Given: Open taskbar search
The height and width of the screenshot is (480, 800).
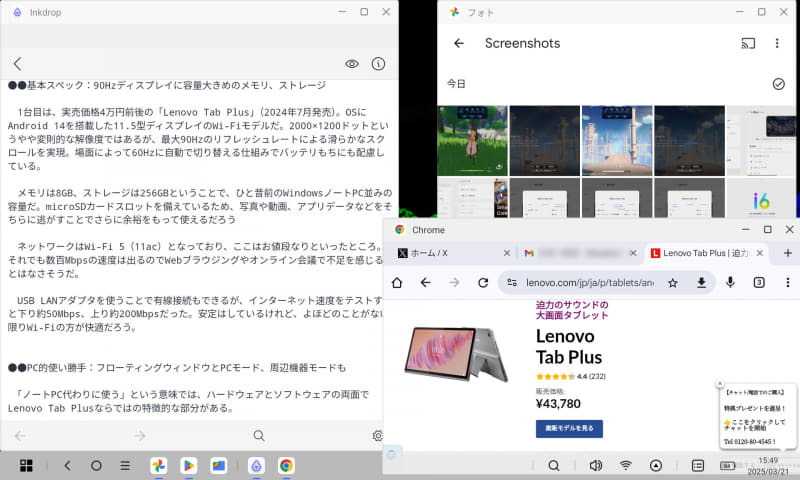Looking at the screenshot, I should click(554, 465).
